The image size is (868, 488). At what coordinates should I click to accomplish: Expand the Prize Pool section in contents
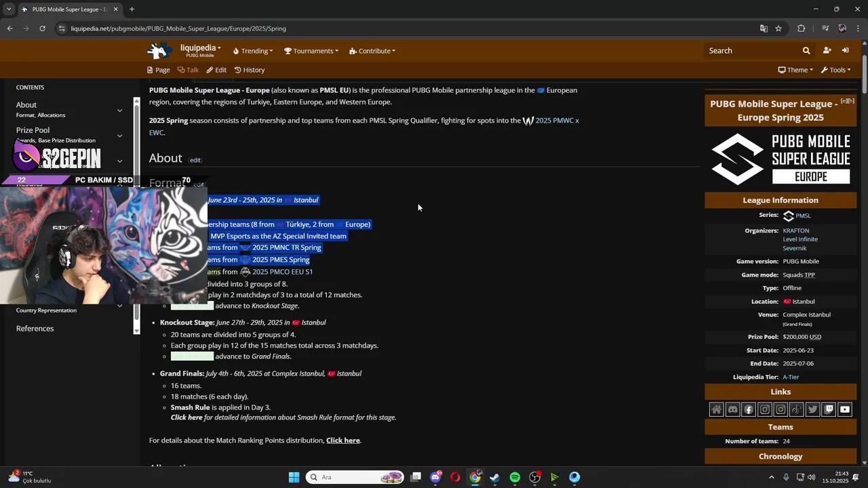pos(119,135)
